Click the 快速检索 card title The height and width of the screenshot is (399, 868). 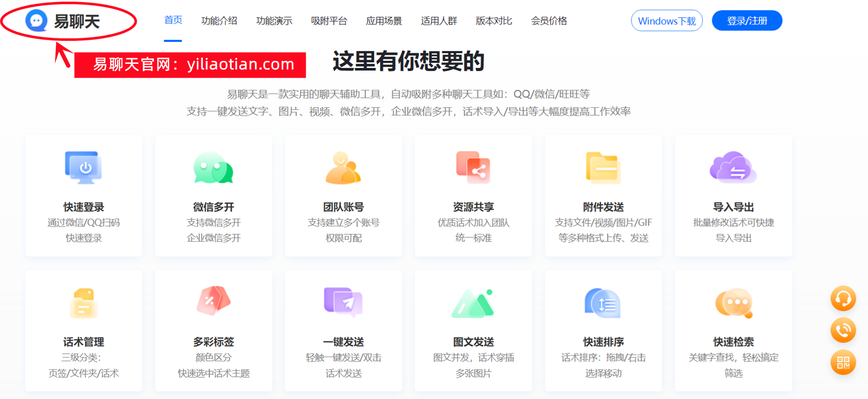(734, 342)
